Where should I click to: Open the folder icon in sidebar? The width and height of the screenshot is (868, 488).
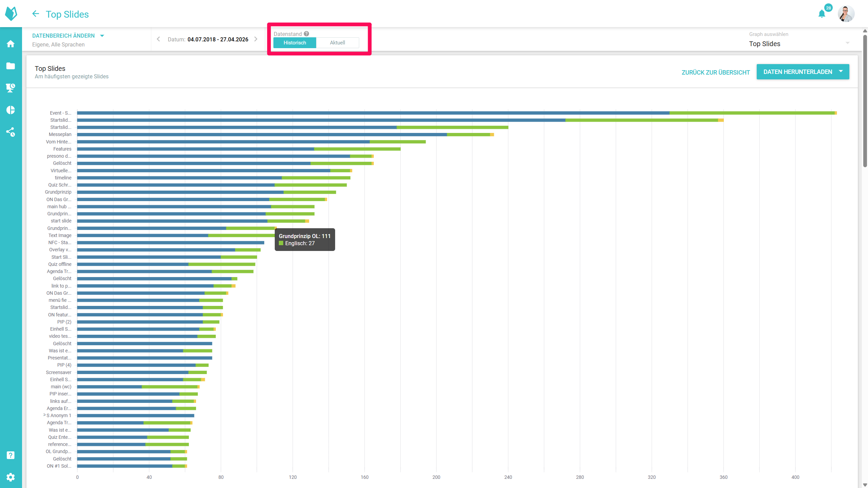point(11,66)
